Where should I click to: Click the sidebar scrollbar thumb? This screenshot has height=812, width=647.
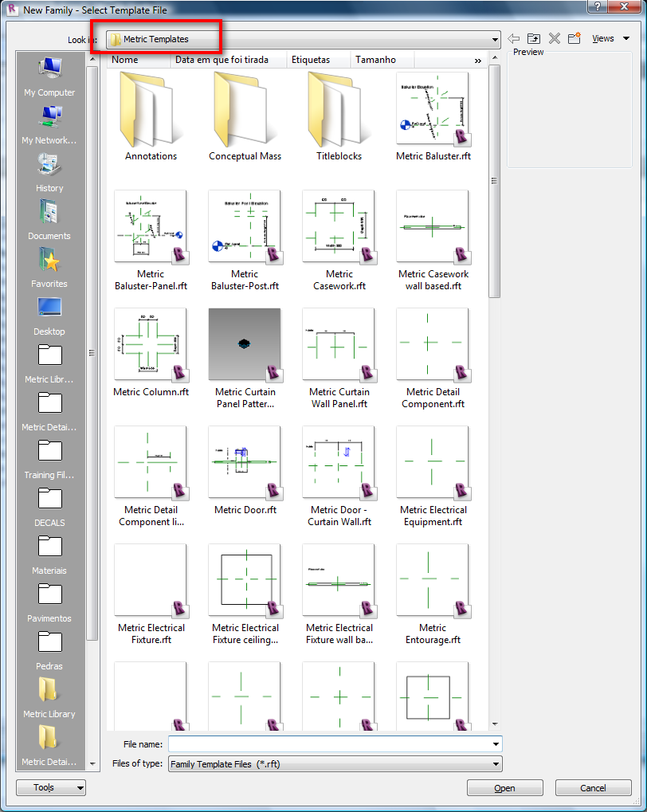tap(92, 353)
